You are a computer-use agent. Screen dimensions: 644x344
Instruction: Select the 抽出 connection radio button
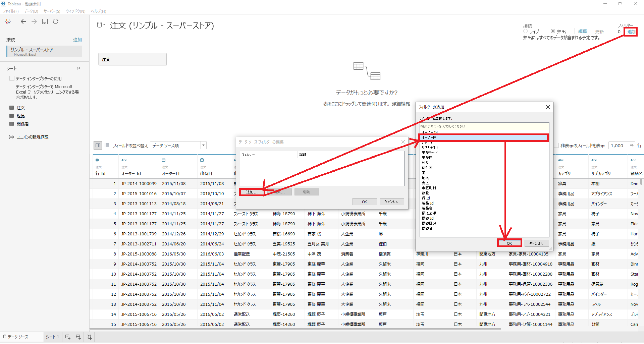coord(553,31)
